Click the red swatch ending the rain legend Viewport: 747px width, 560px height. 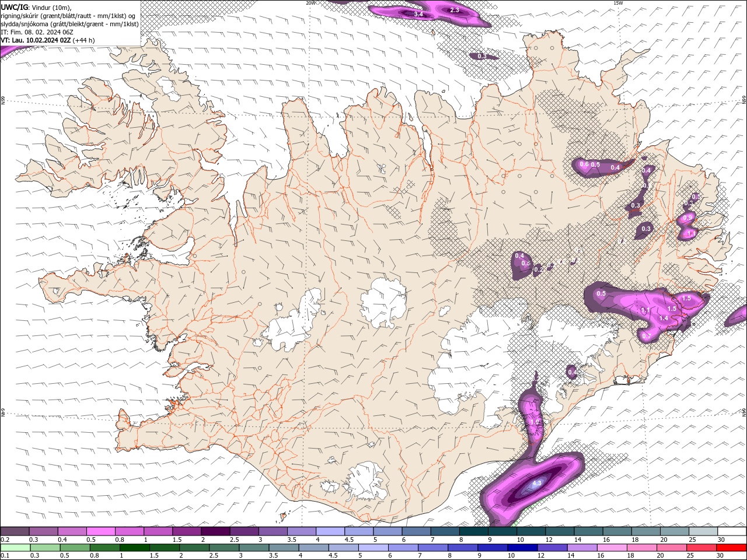tap(732, 548)
